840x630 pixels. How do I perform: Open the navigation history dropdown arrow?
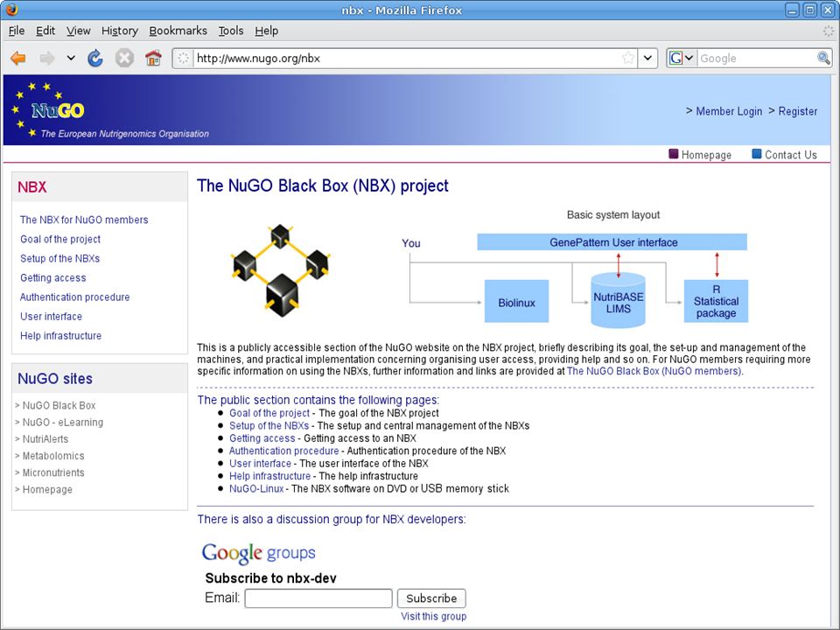[71, 58]
